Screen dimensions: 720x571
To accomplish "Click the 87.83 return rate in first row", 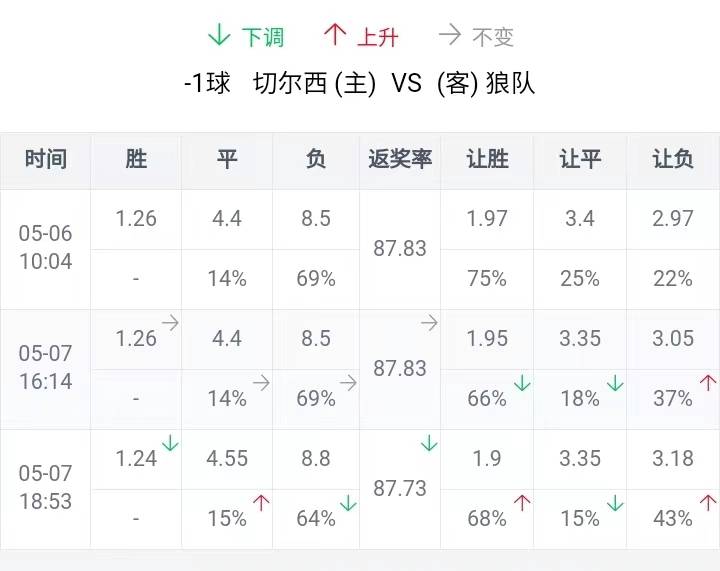I will point(400,248).
